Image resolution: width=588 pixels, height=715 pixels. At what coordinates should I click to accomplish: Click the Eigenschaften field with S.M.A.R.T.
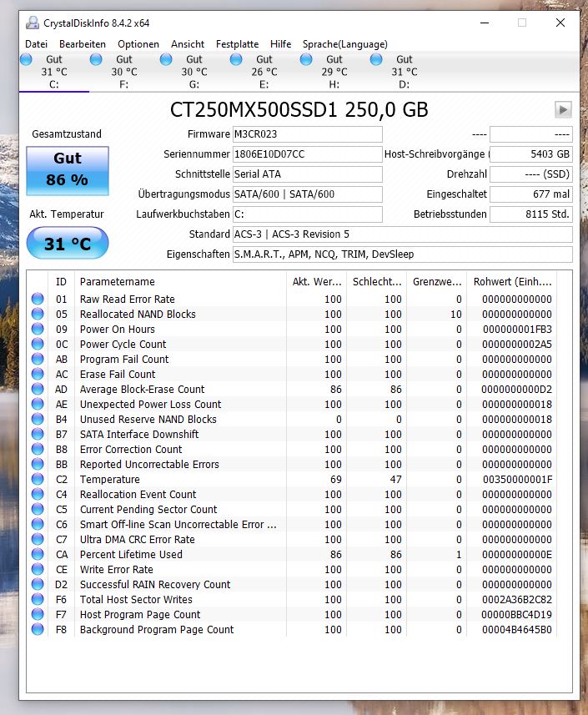(403, 254)
